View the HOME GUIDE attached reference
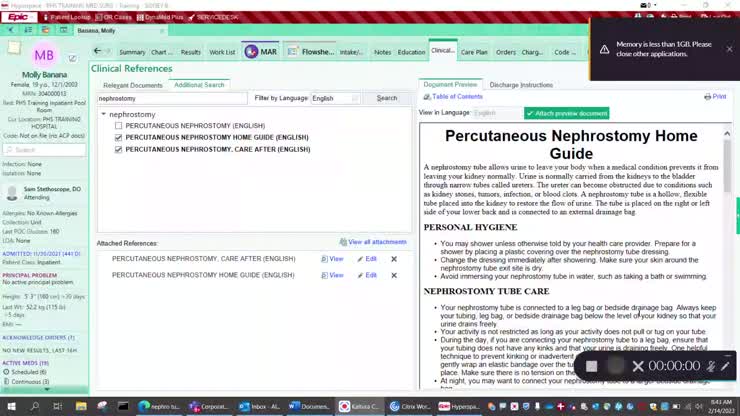The width and height of the screenshot is (740, 416). 332,275
